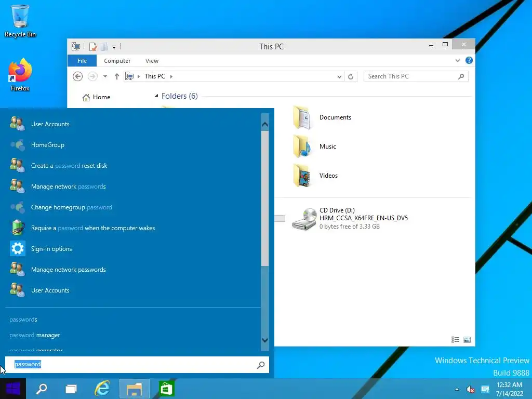
Task: Expand the This PC breadcrumb arrow
Action: click(x=171, y=76)
